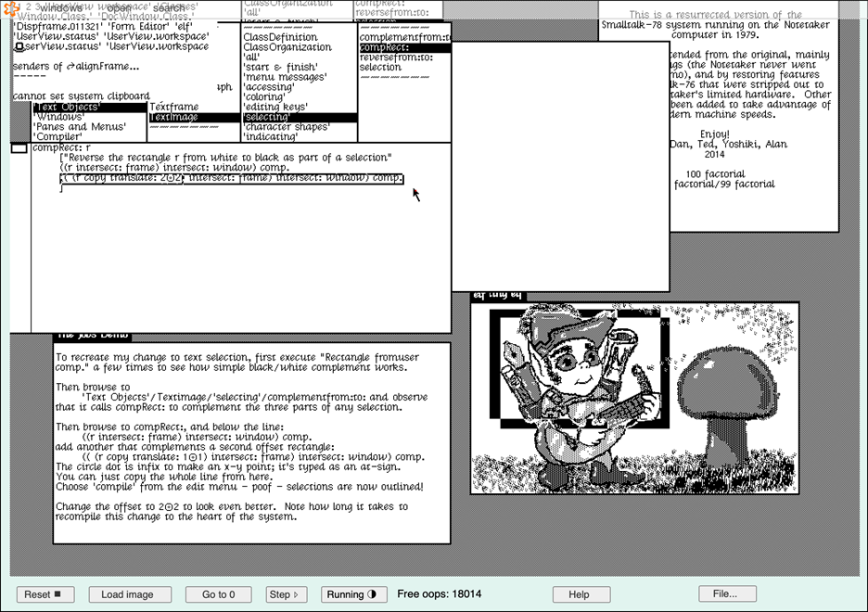Open the search menu at the top
This screenshot has width=868, height=612.
tap(169, 7)
